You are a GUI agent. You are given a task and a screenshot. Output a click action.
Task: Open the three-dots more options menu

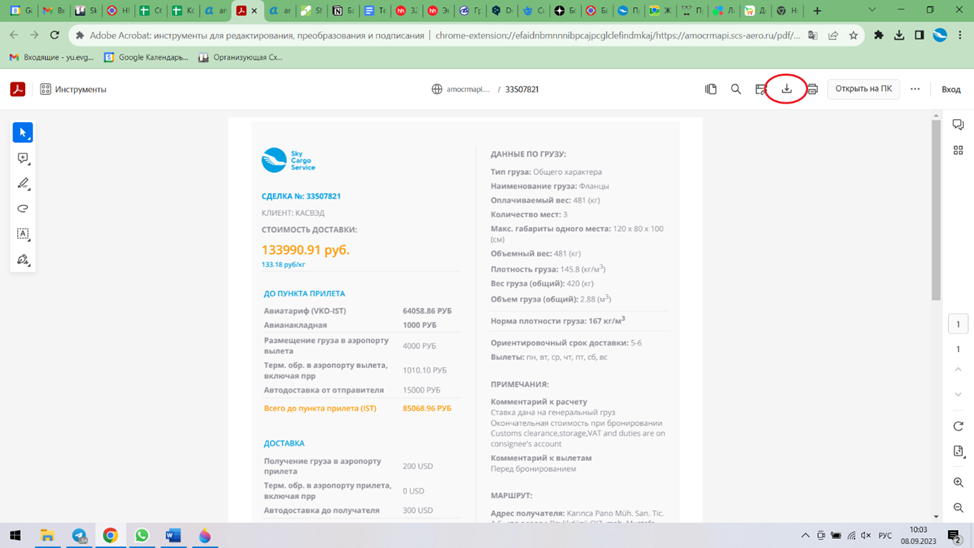coord(915,89)
